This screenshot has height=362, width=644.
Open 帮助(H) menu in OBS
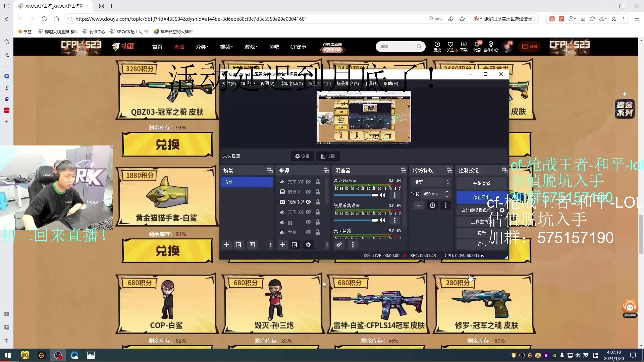click(x=391, y=83)
